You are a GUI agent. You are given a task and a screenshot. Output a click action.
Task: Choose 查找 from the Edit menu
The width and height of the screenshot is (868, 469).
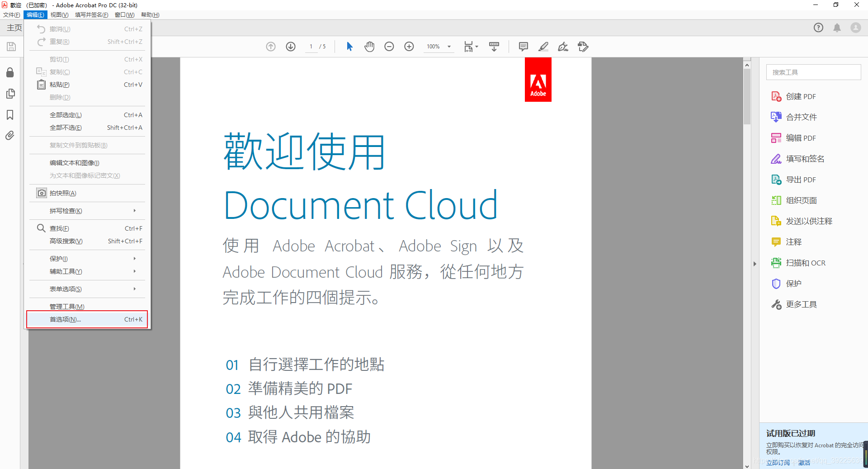[87, 228]
